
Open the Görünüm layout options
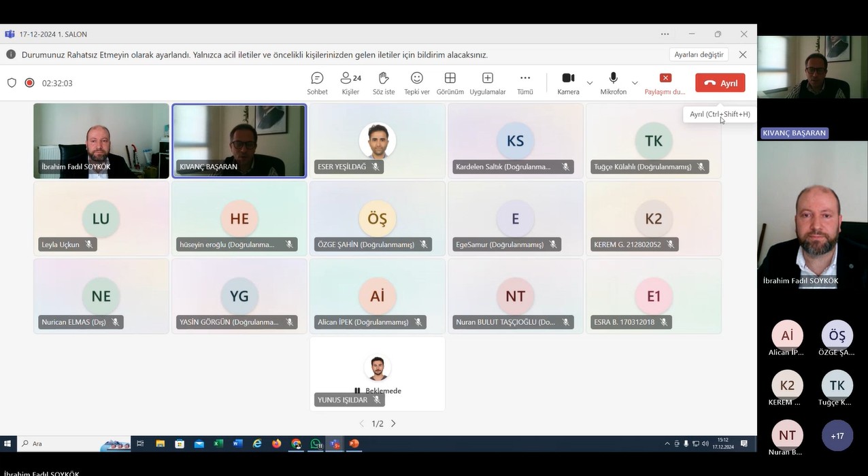click(450, 83)
